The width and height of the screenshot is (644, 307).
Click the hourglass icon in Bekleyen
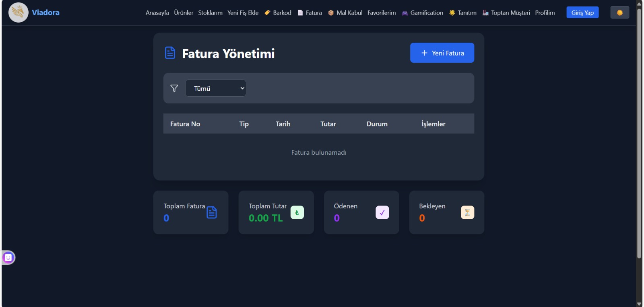tap(467, 212)
